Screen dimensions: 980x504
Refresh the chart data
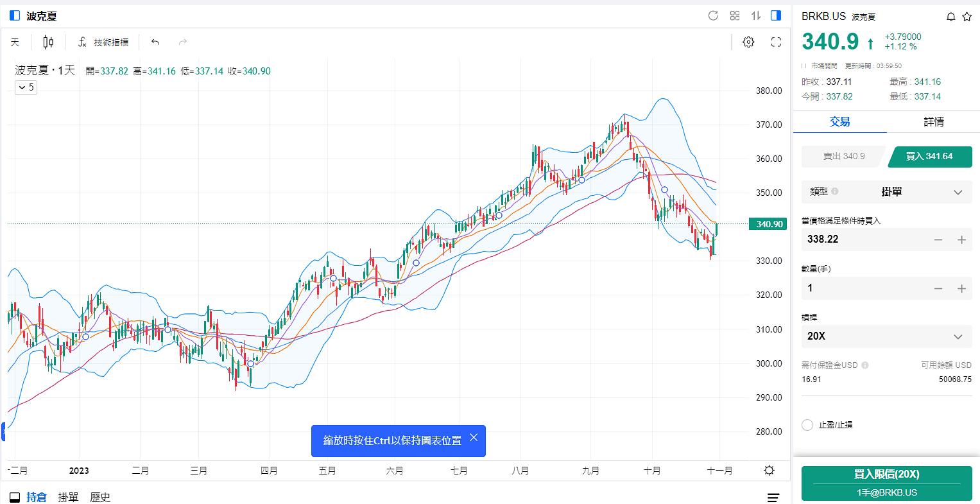713,15
